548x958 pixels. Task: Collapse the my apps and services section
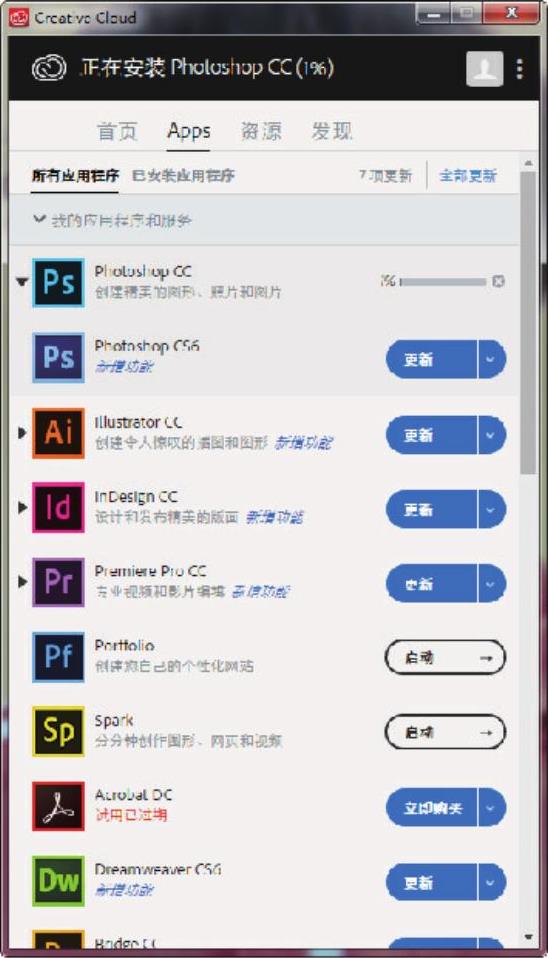40,219
